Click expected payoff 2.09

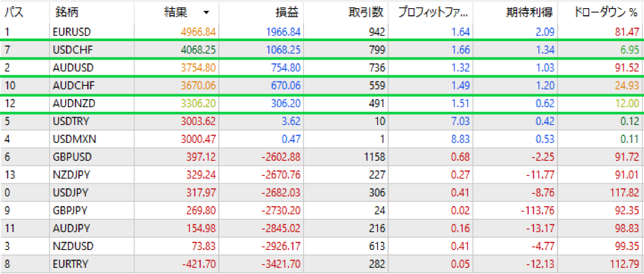tap(545, 32)
